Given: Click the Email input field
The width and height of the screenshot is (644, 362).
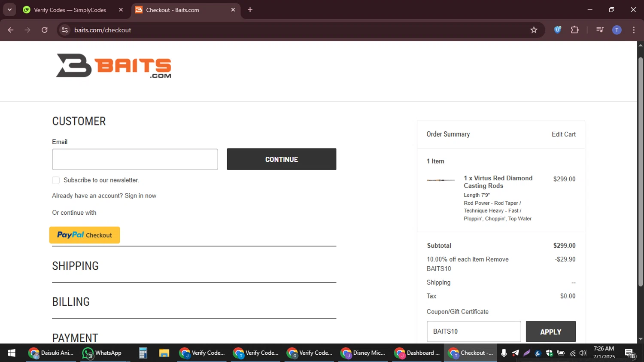Looking at the screenshot, I should pos(135,159).
